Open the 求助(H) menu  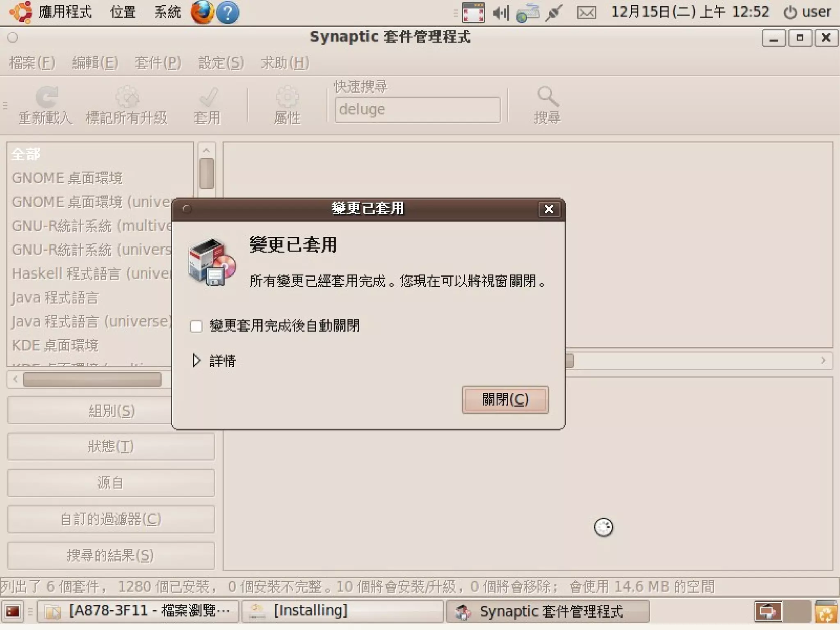coord(285,63)
